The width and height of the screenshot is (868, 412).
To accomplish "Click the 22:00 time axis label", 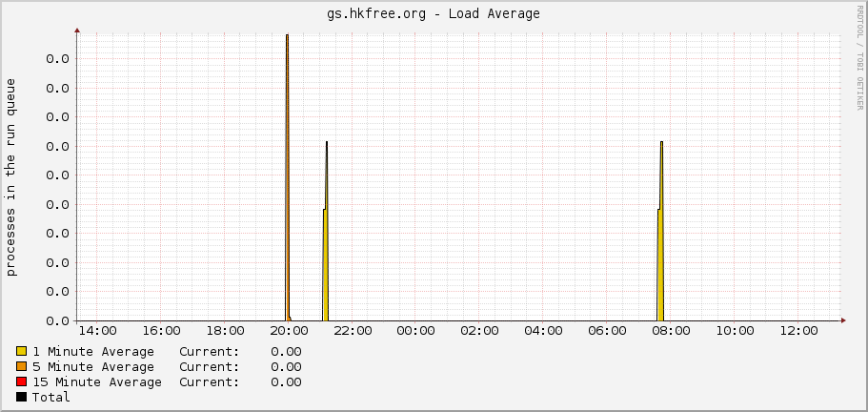I will (x=353, y=331).
